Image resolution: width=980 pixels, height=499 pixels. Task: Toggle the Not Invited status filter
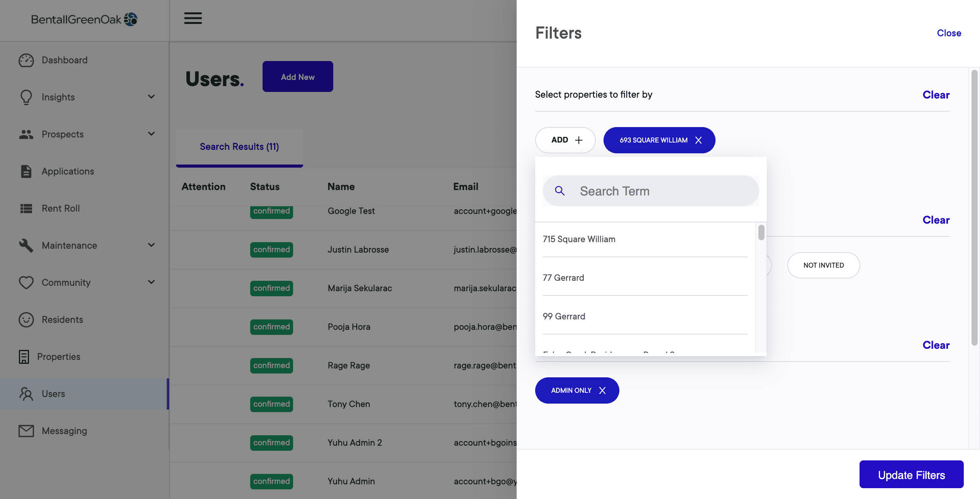[824, 265]
